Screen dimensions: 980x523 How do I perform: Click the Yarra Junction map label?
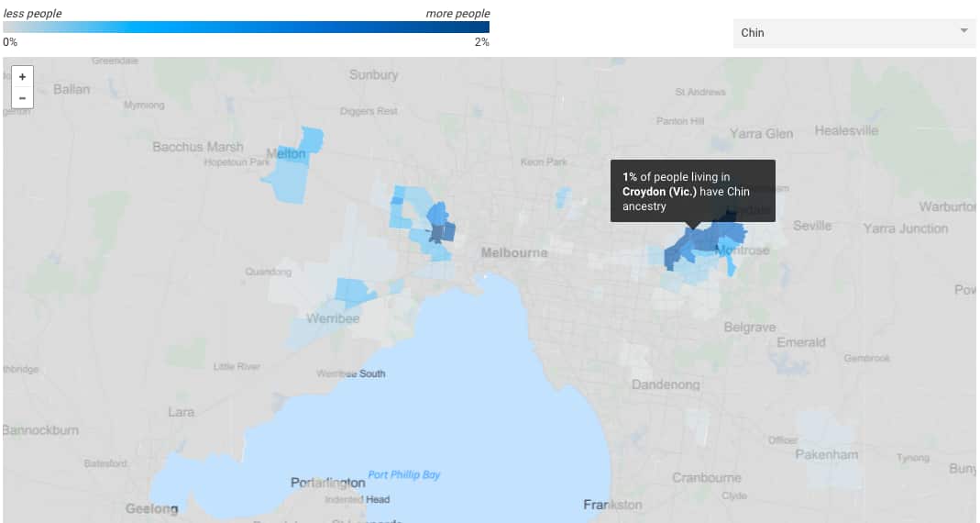click(x=905, y=228)
